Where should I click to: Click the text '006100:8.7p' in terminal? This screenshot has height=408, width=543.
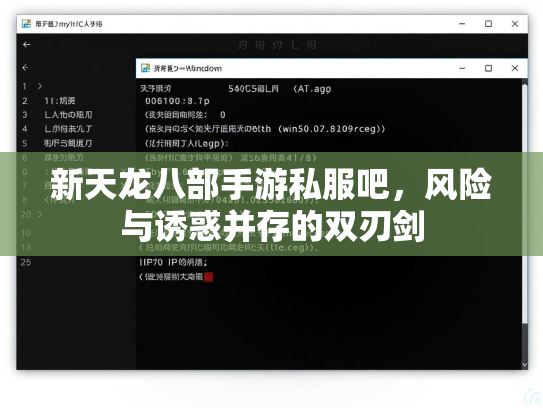click(x=177, y=101)
